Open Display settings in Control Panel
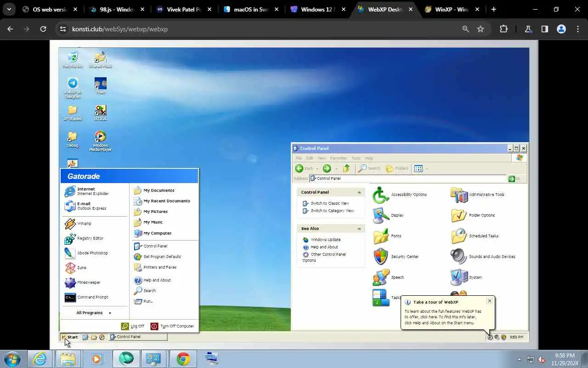 tap(388, 215)
